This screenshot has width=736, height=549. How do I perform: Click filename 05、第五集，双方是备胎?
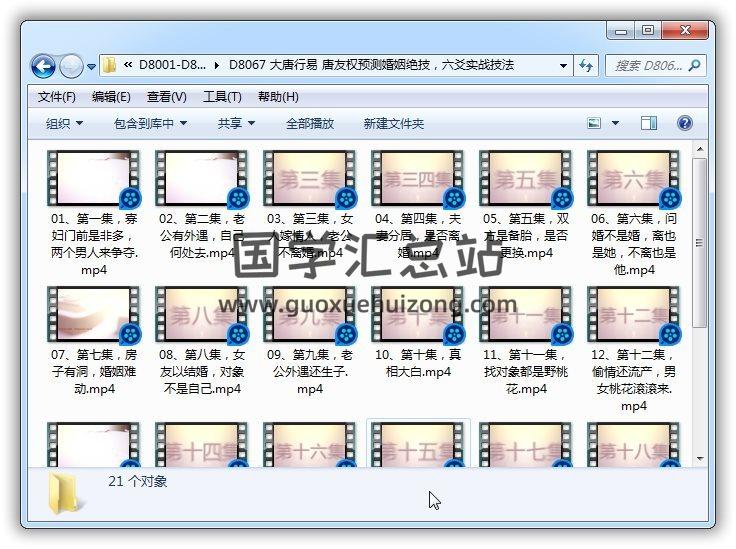526,236
